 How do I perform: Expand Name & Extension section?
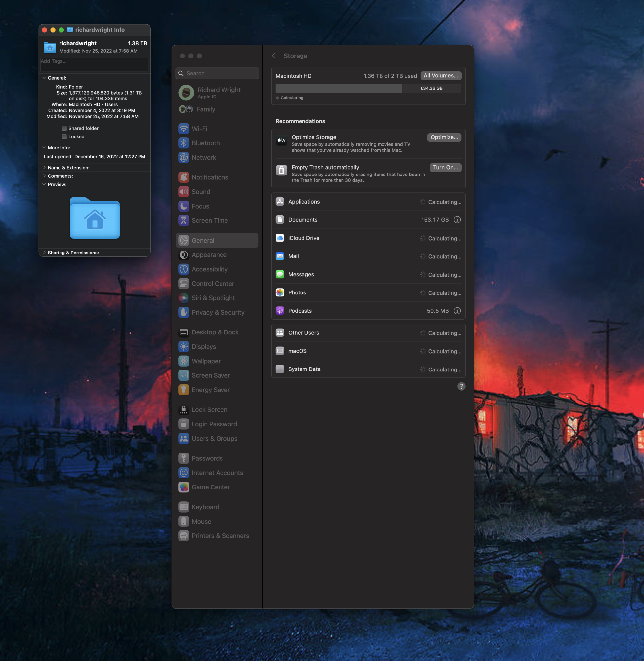tap(44, 167)
